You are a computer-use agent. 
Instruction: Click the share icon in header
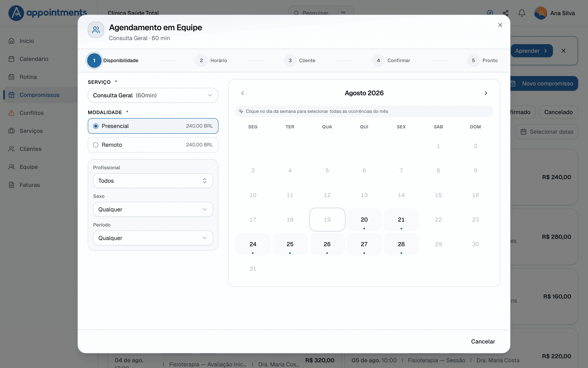(x=506, y=13)
